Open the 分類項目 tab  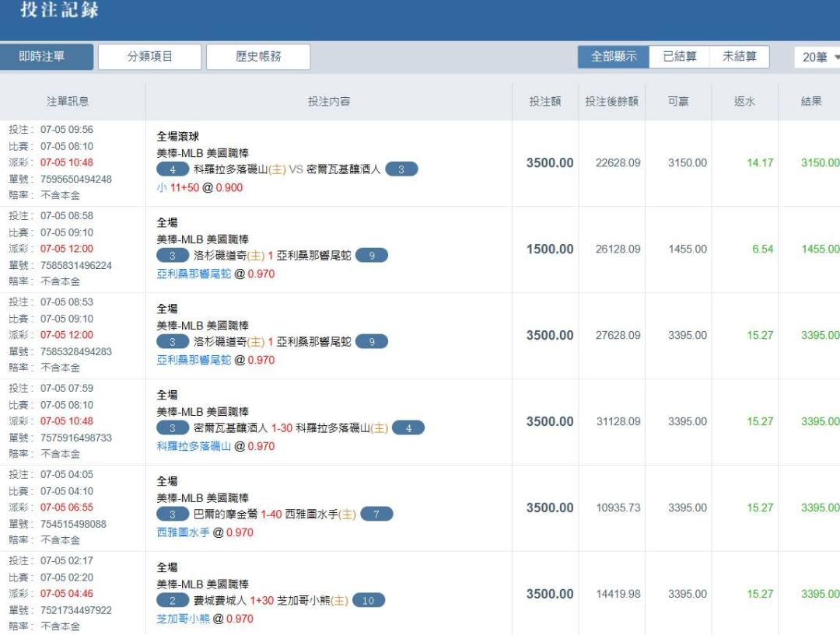(150, 57)
